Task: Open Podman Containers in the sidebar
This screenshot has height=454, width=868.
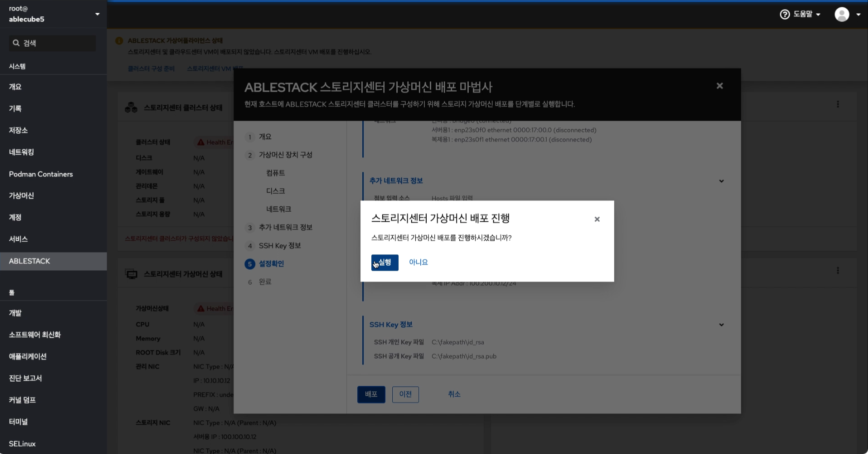Action: 53,174
